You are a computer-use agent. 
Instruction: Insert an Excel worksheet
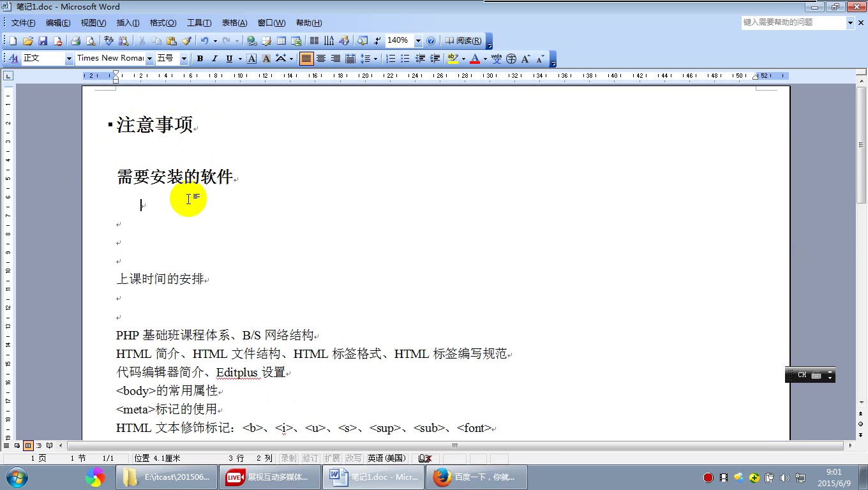coord(296,41)
